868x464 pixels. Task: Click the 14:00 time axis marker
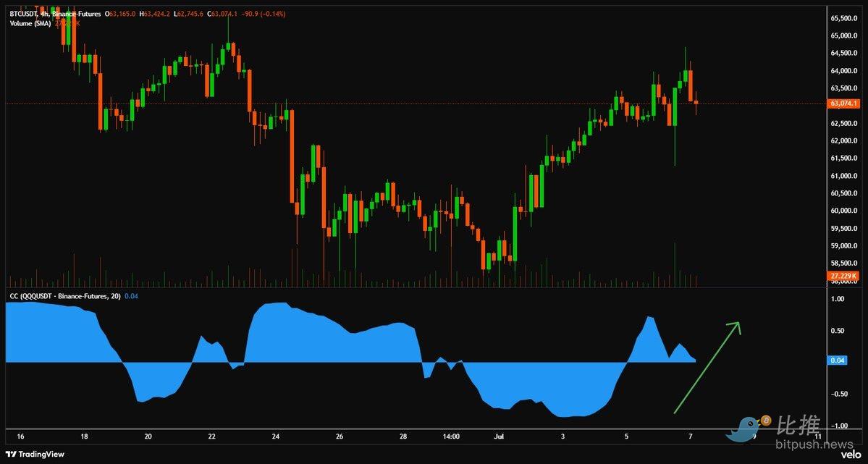pos(451,437)
